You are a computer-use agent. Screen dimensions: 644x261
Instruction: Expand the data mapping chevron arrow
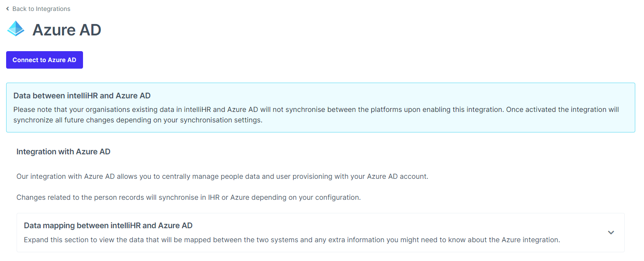click(611, 233)
